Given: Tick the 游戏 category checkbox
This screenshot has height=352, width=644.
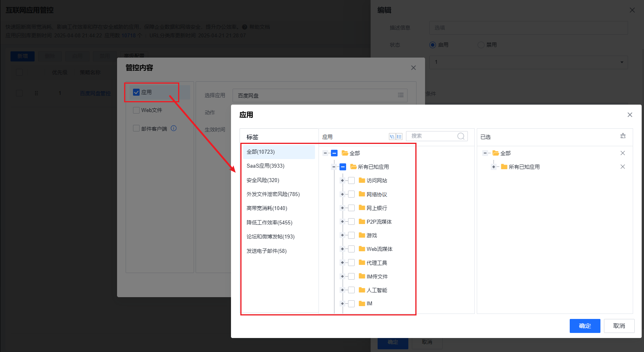Looking at the screenshot, I should pyautogui.click(x=351, y=235).
